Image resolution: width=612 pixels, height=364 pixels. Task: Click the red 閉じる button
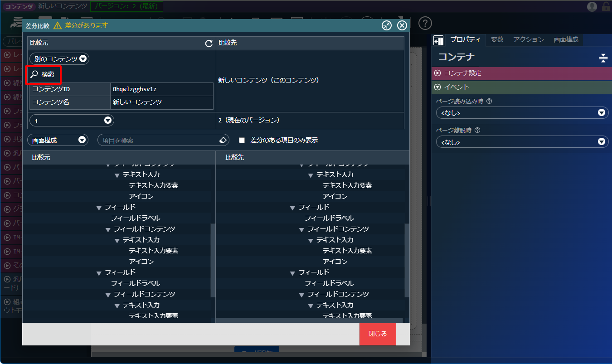point(378,334)
